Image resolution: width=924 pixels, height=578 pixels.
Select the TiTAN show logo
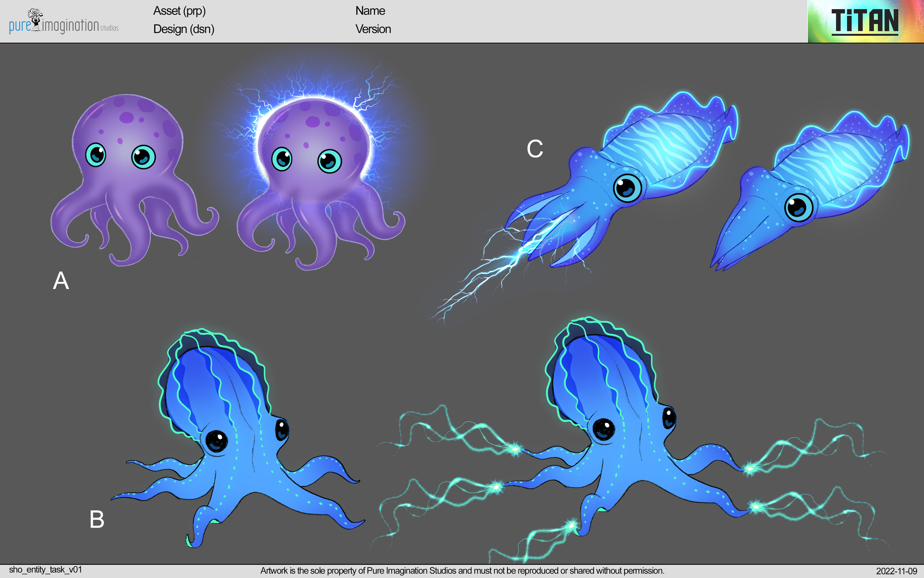[865, 21]
